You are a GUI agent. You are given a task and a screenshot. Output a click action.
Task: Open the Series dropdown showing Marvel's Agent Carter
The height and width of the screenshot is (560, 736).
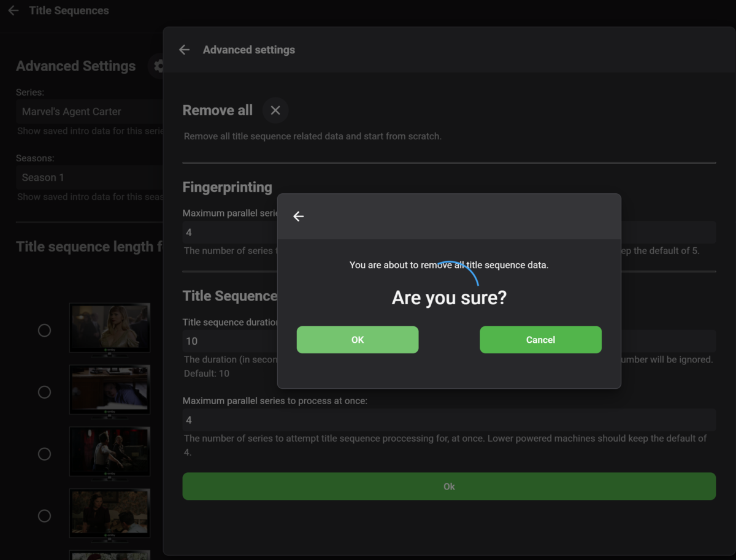click(90, 112)
